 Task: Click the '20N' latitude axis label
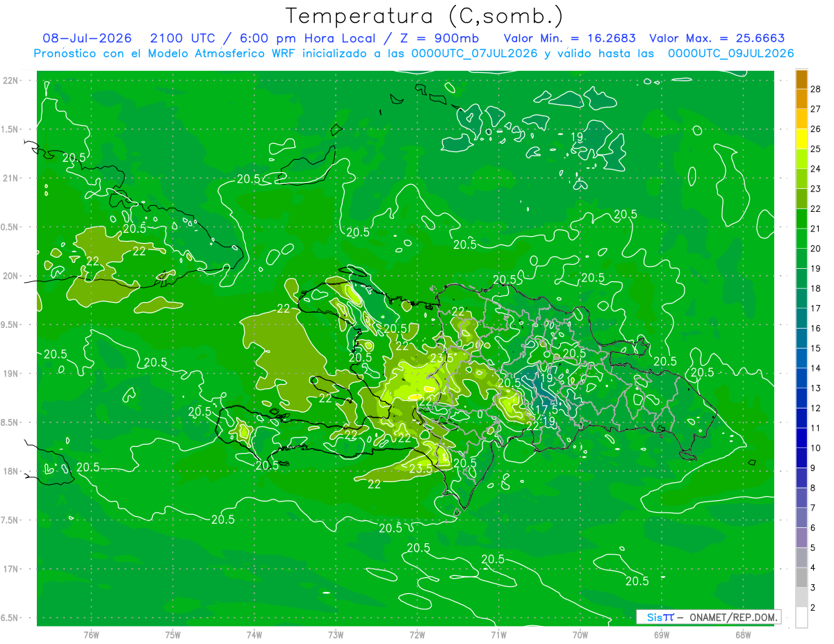10,276
